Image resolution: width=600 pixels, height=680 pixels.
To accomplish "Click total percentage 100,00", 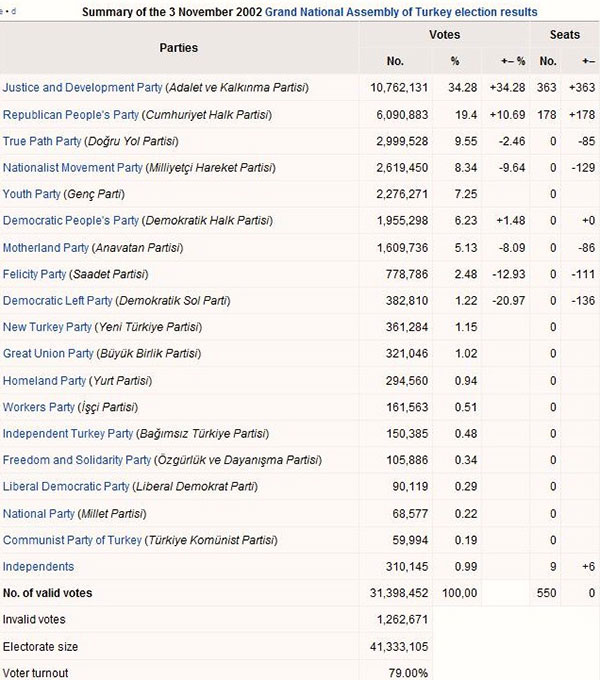I will (460, 593).
